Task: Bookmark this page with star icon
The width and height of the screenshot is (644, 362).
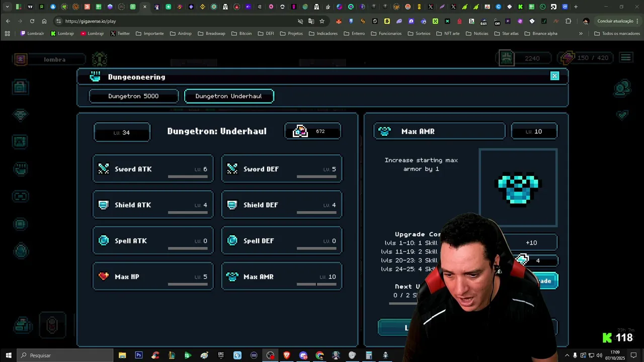Action: [322, 21]
